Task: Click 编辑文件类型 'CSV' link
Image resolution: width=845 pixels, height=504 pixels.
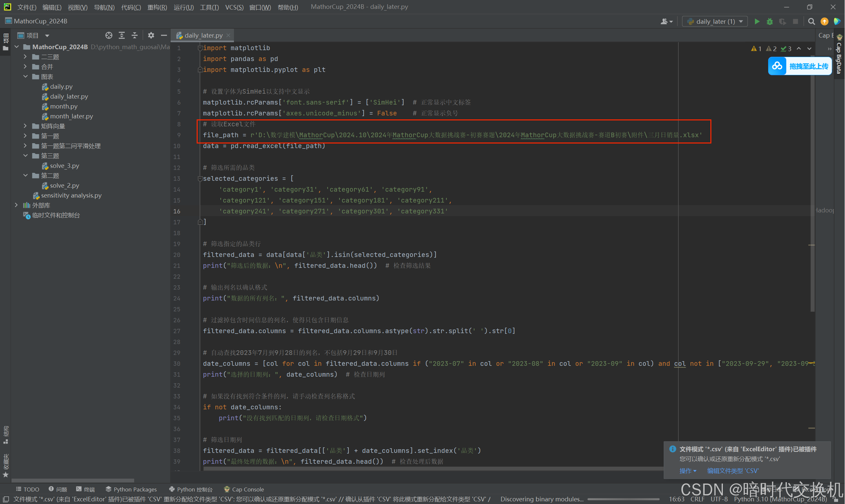Action: click(x=732, y=471)
